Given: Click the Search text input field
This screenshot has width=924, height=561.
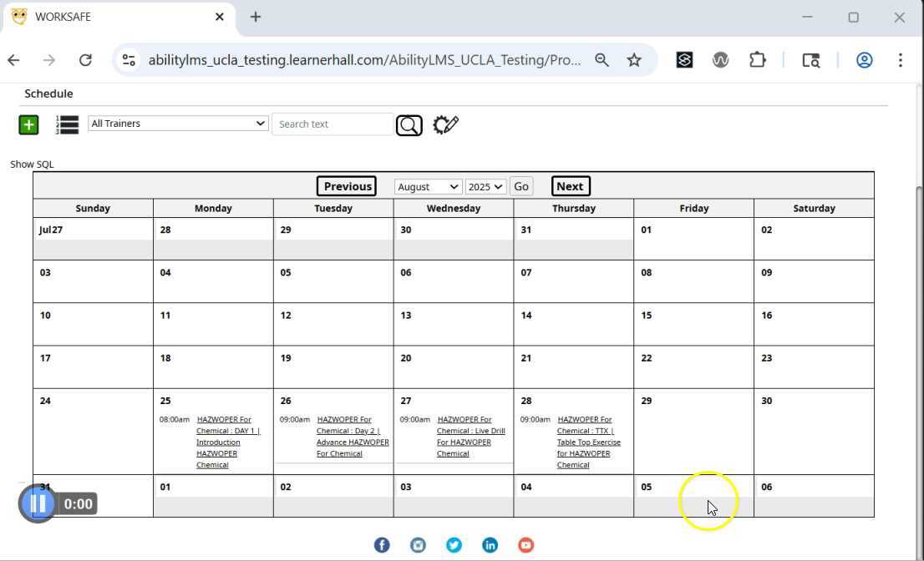Looking at the screenshot, I should coord(332,124).
